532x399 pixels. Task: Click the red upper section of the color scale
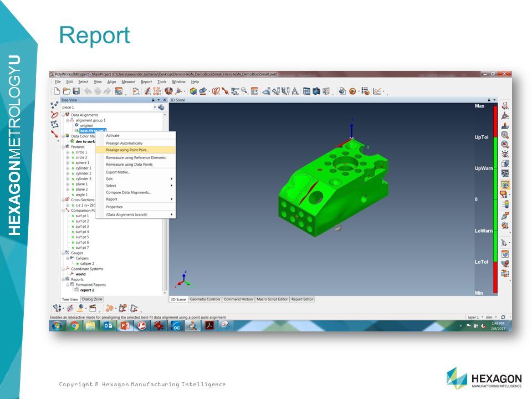point(495,121)
